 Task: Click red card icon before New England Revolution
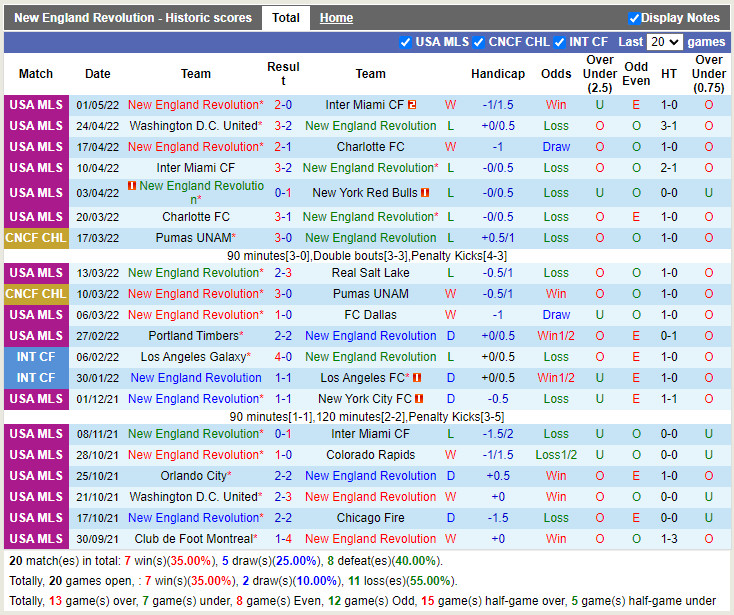(132, 186)
